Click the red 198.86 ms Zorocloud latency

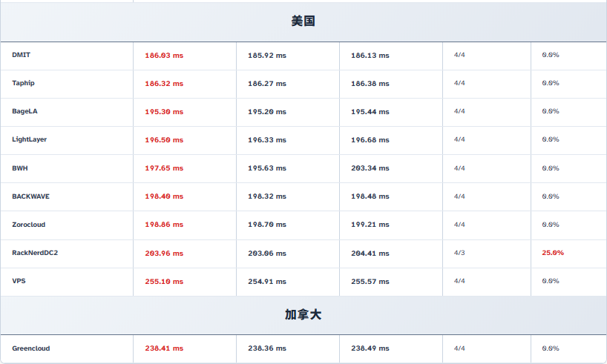pos(164,225)
